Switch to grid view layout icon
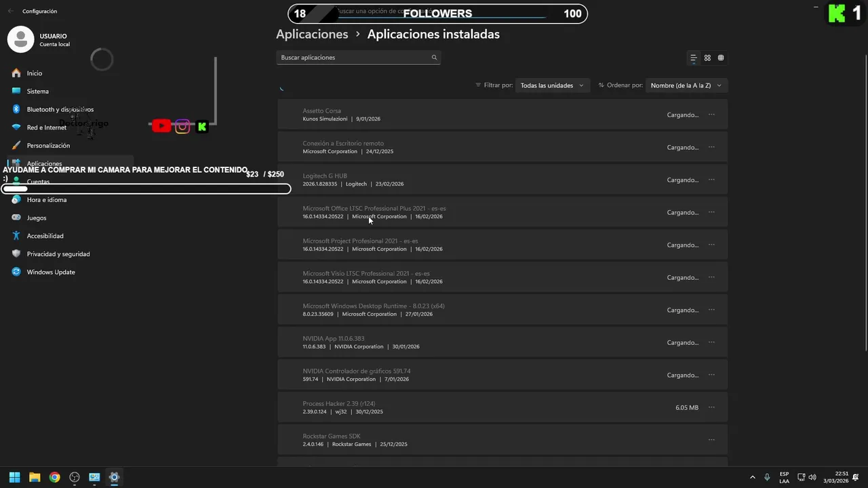 pyautogui.click(x=707, y=58)
